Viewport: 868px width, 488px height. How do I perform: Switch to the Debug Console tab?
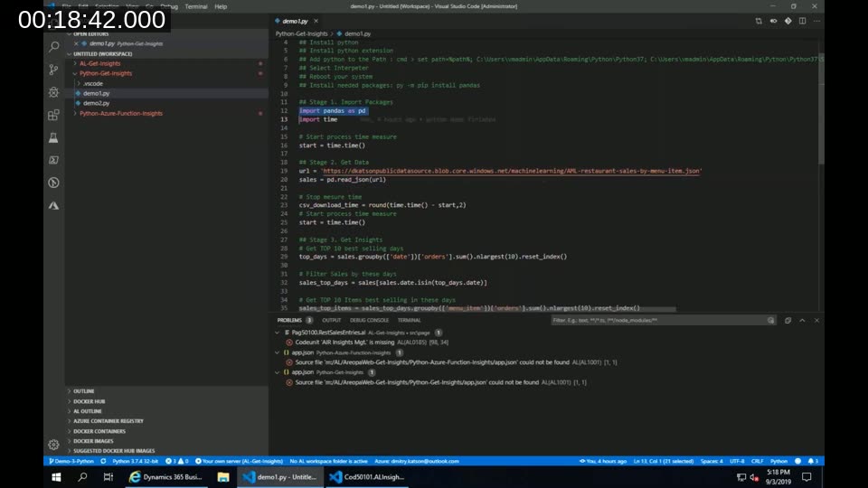(369, 320)
